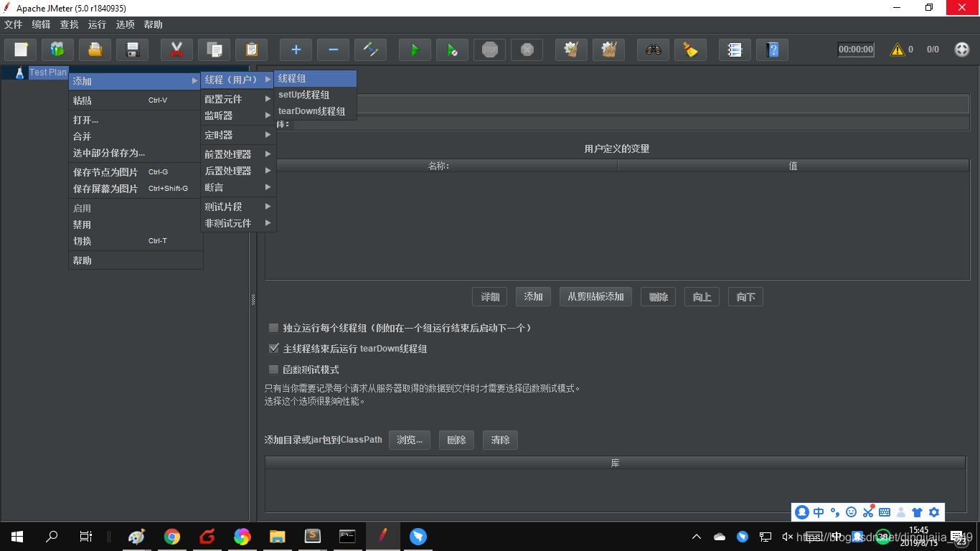Expand the 定时器 submenu

tap(238, 135)
